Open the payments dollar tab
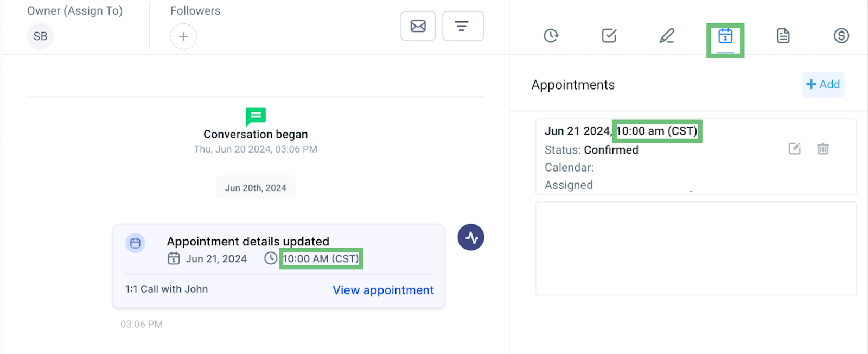The image size is (868, 354). [x=841, y=36]
